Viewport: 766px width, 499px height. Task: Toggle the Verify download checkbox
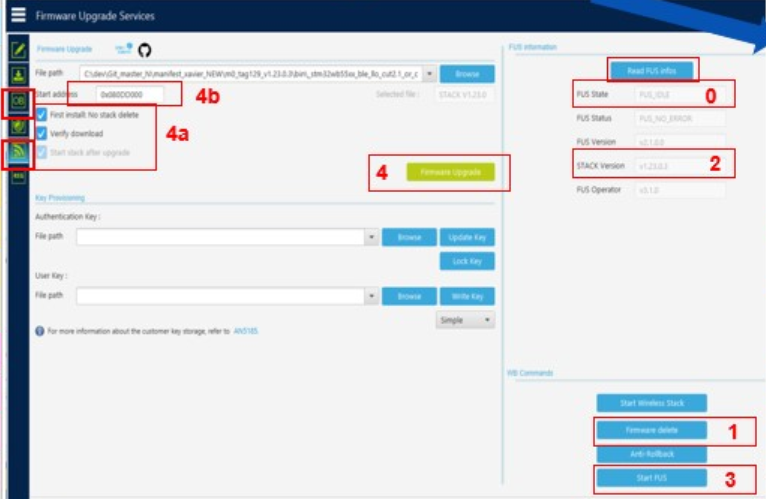[42, 133]
